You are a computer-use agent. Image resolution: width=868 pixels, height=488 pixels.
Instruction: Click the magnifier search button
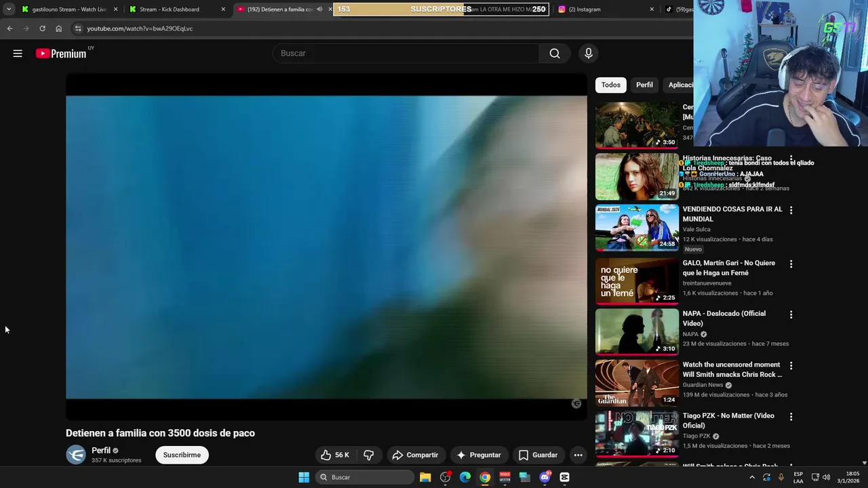click(555, 54)
